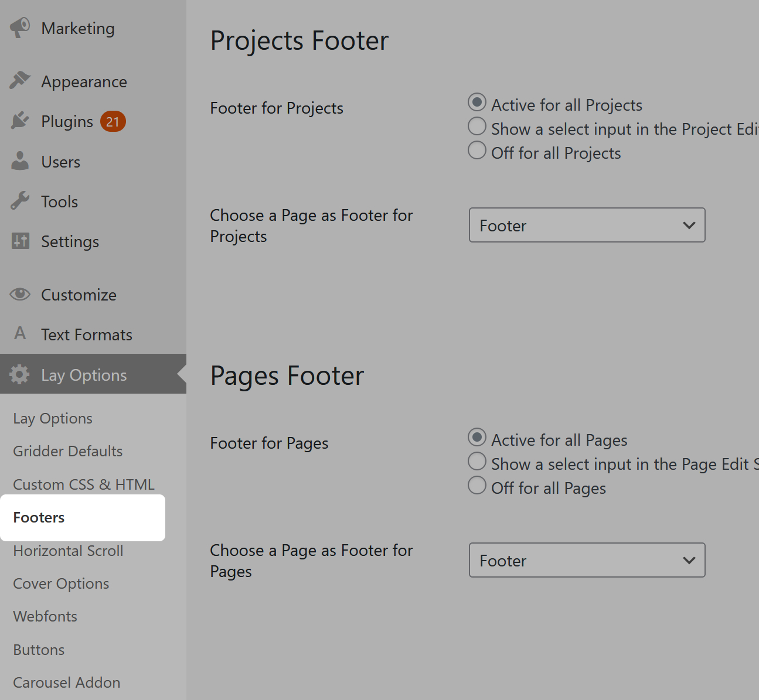Click the Customize eye icon
Viewport: 759px width, 700px height.
click(x=19, y=294)
